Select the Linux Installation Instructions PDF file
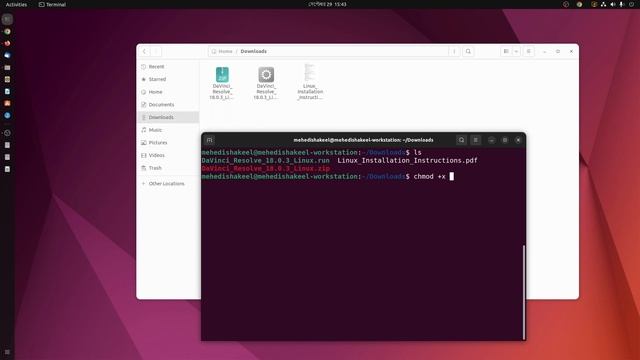Screen dimensions: 640x360 tap(310, 82)
